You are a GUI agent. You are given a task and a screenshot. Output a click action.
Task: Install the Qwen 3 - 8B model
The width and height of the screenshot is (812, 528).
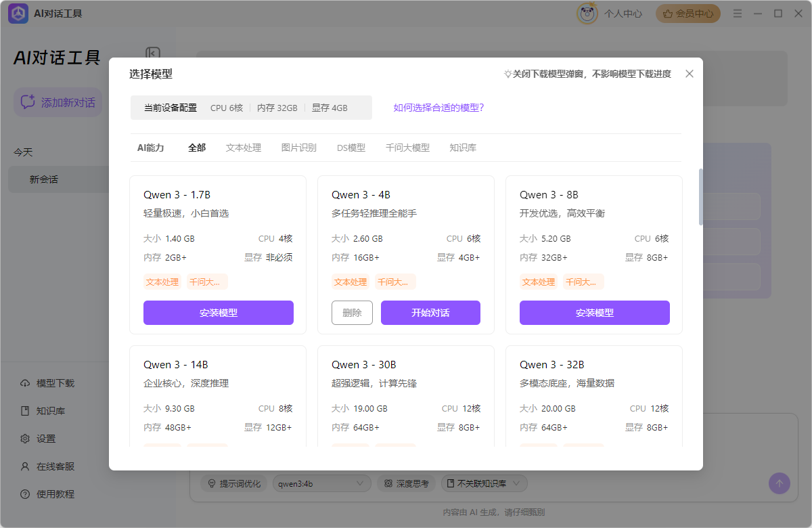(595, 313)
